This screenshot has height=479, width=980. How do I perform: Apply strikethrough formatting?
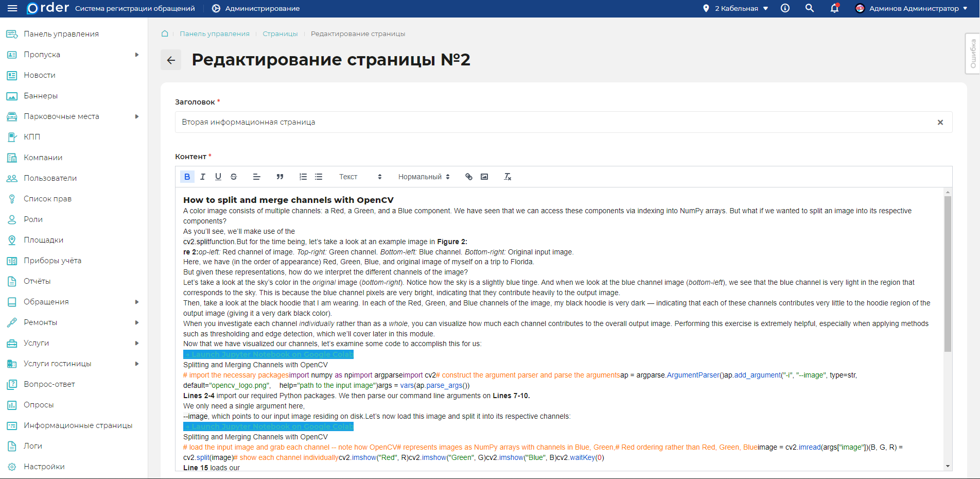coord(233,176)
